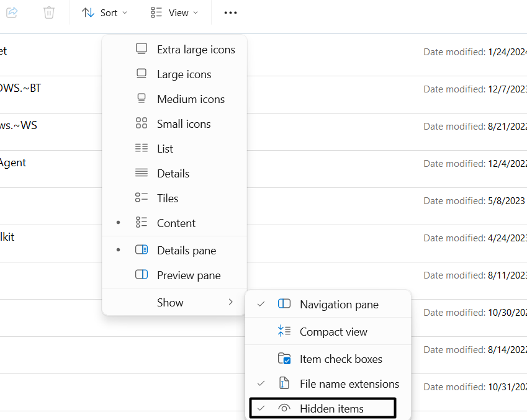Screen dimensions: 527x420
Task: Open the See more menu with three dots
Action: tap(230, 12)
